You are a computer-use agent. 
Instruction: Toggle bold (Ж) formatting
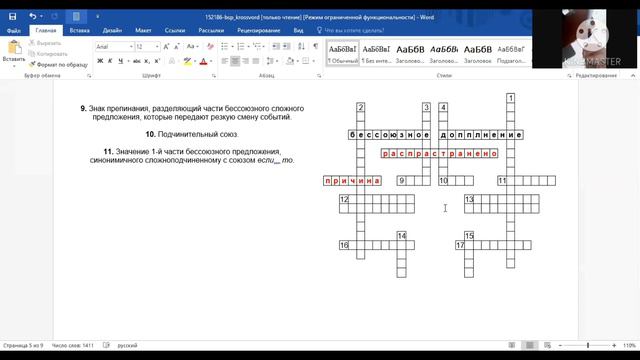100,61
